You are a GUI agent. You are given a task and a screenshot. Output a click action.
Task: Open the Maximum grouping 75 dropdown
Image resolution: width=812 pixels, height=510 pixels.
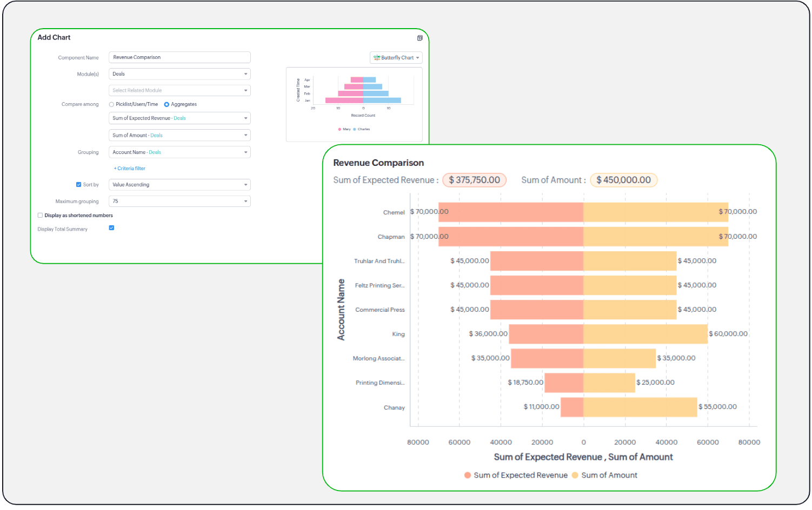pyautogui.click(x=179, y=202)
